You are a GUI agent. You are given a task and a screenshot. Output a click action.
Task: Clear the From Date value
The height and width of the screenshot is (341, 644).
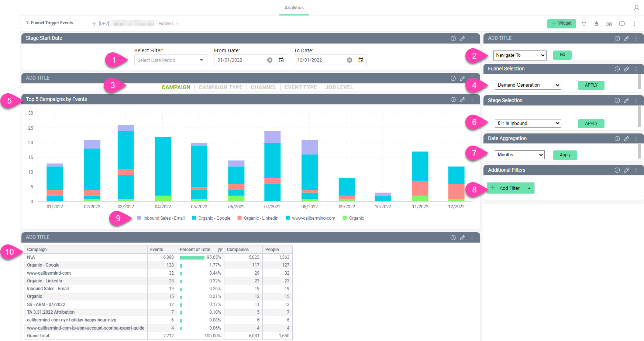270,60
